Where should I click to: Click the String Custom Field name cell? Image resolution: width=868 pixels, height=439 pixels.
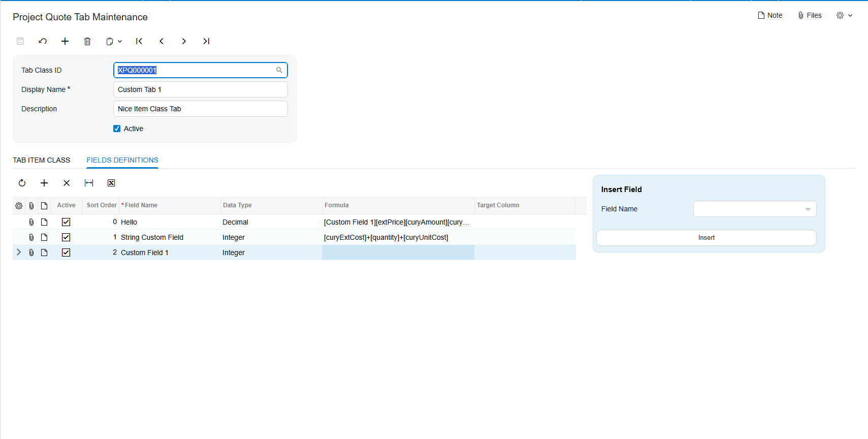[170, 237]
